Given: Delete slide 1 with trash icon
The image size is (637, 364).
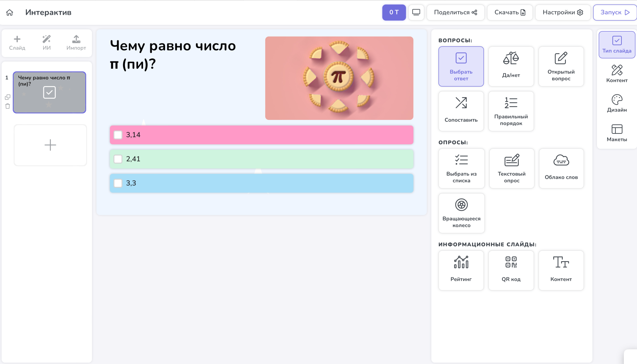Looking at the screenshot, I should pyautogui.click(x=7, y=106).
